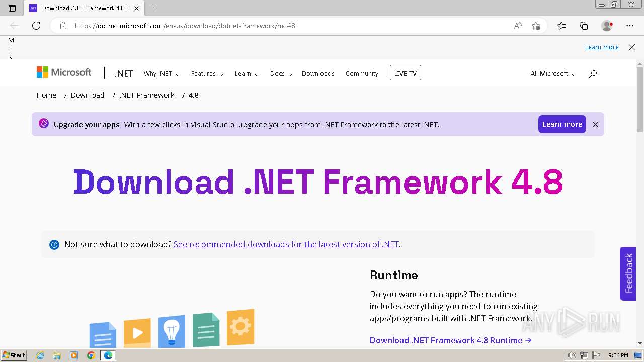Click the taskbar clock showing 9:26 PM
Screen dimensions: 644x362
pos(618,355)
